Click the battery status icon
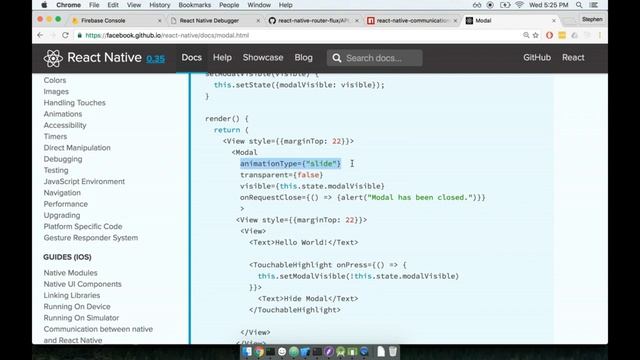 (505, 5)
